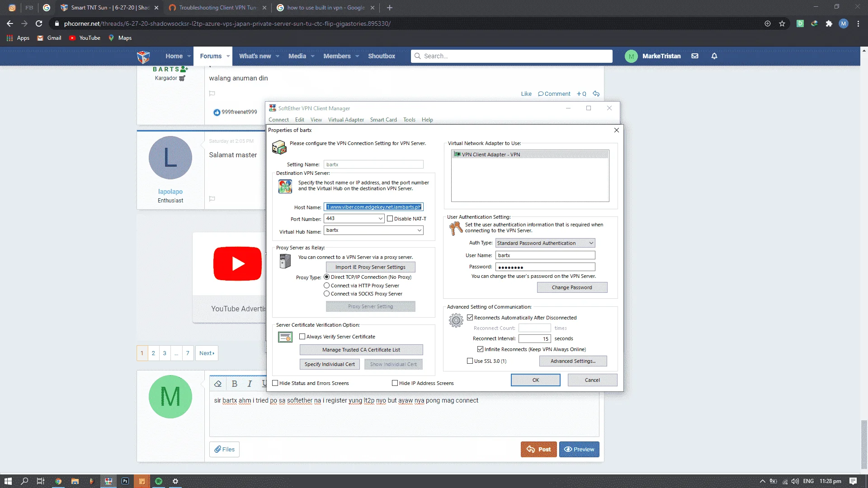Viewport: 868px width, 488px height.
Task: Switch to Troubleshooting Client VPN tab
Action: point(217,8)
